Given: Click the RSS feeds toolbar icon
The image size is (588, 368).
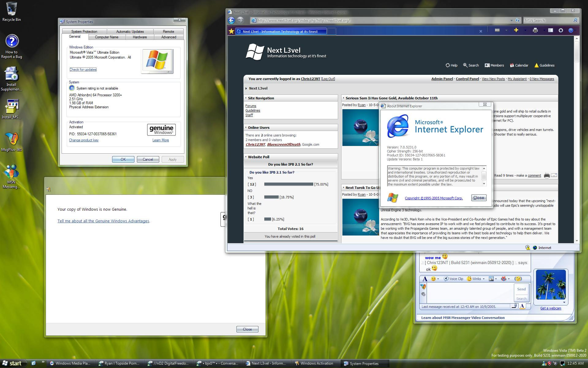Looking at the screenshot, I should [x=497, y=30].
